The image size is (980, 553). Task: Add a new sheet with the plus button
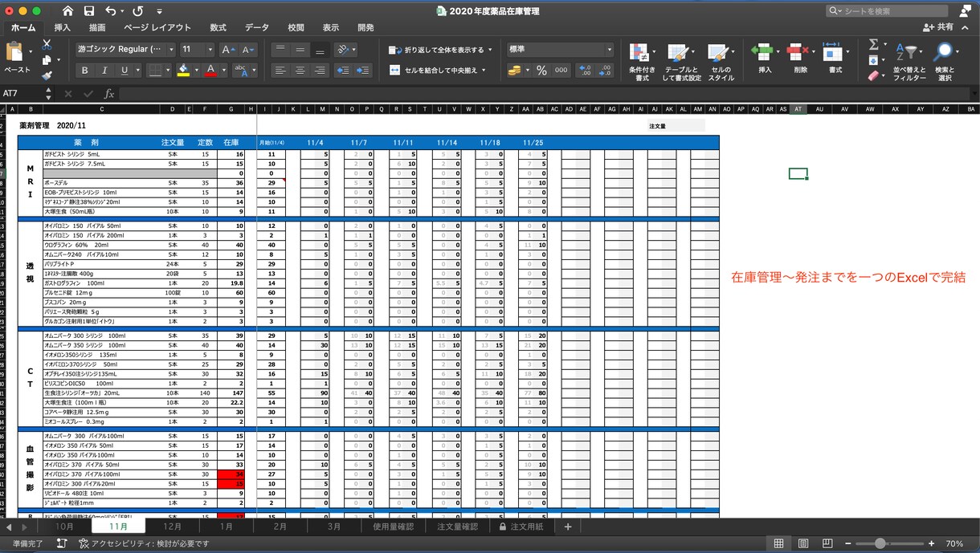[568, 527]
